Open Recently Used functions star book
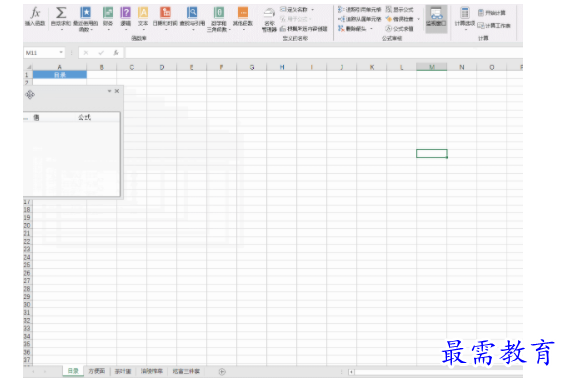The image size is (563, 384). point(85,13)
